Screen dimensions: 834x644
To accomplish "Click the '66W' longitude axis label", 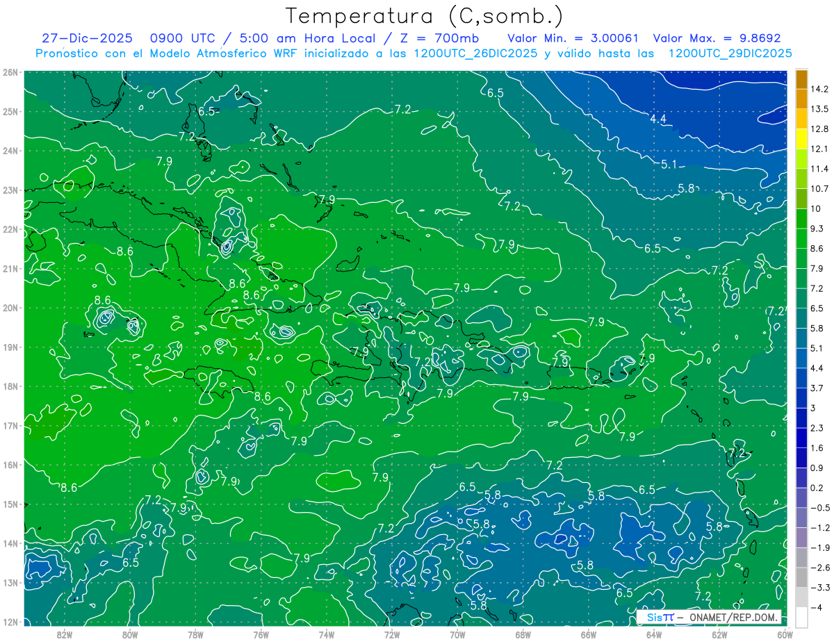I will (589, 634).
